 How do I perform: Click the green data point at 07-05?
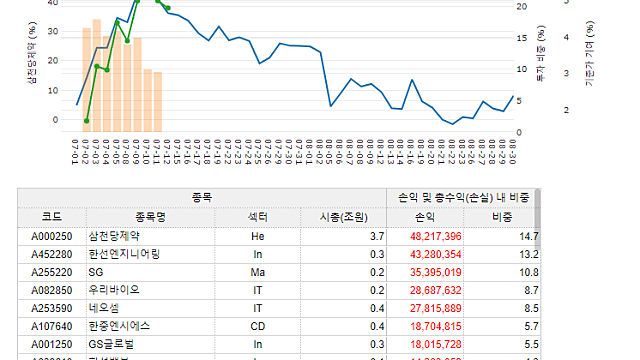(x=117, y=23)
